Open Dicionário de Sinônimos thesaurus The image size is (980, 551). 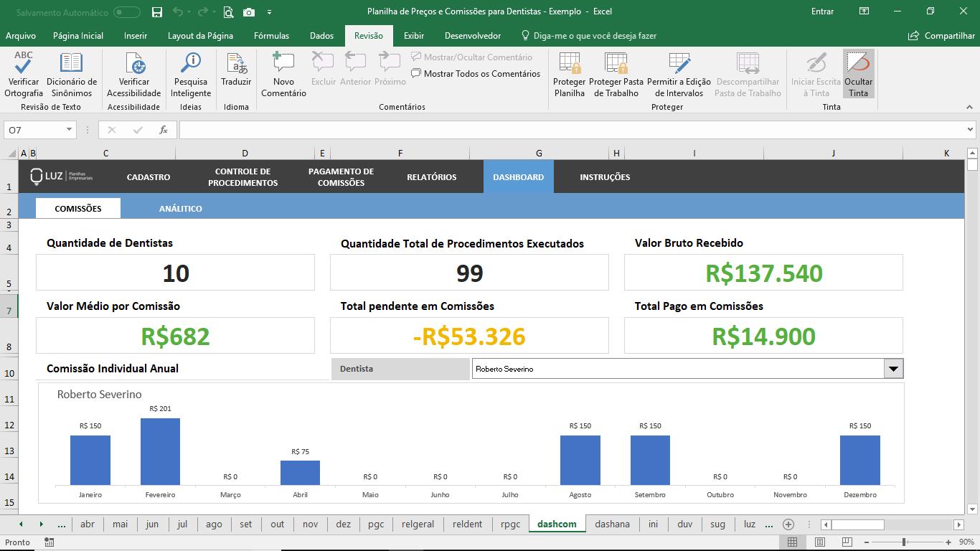pyautogui.click(x=72, y=75)
